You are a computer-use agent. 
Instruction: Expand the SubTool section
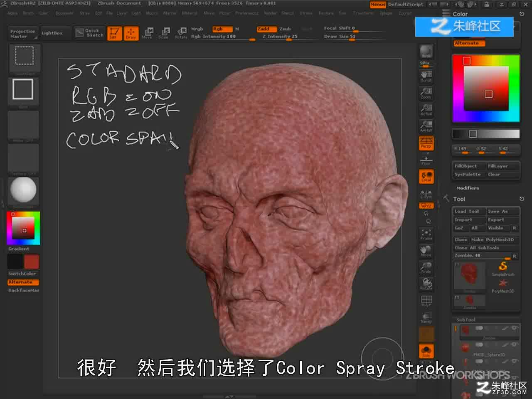466,320
